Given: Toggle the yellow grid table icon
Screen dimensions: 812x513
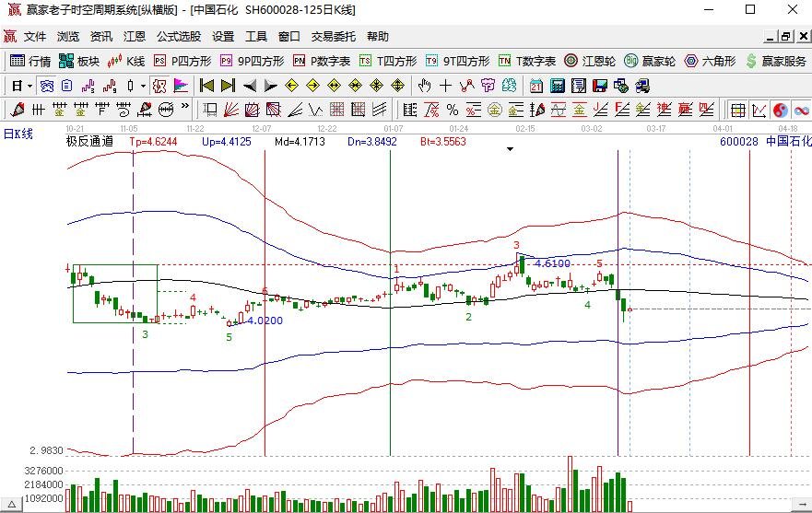Looking at the screenshot, I should [738, 110].
